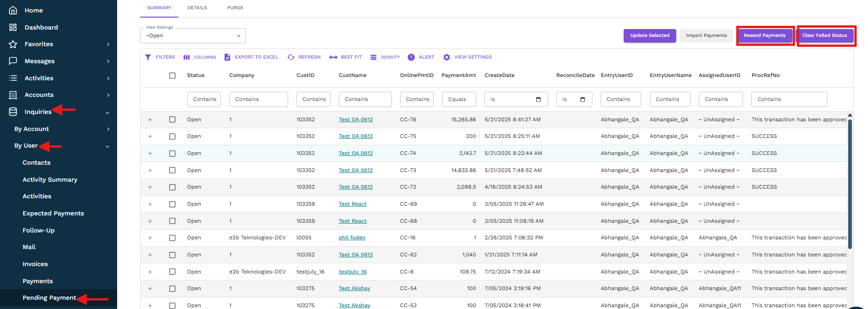Tick the select-all checkbox in header
868x309 pixels.
coord(172,76)
